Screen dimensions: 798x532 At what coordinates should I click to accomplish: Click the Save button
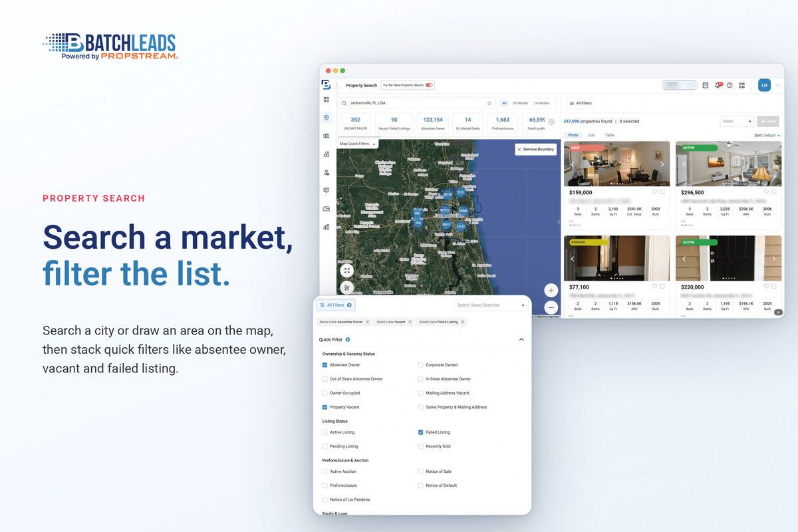[768, 121]
